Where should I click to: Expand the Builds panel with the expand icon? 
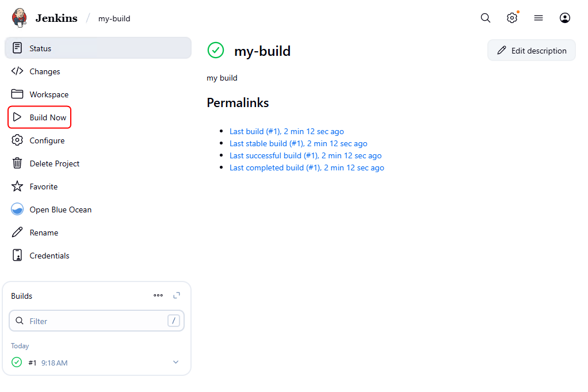tap(177, 295)
